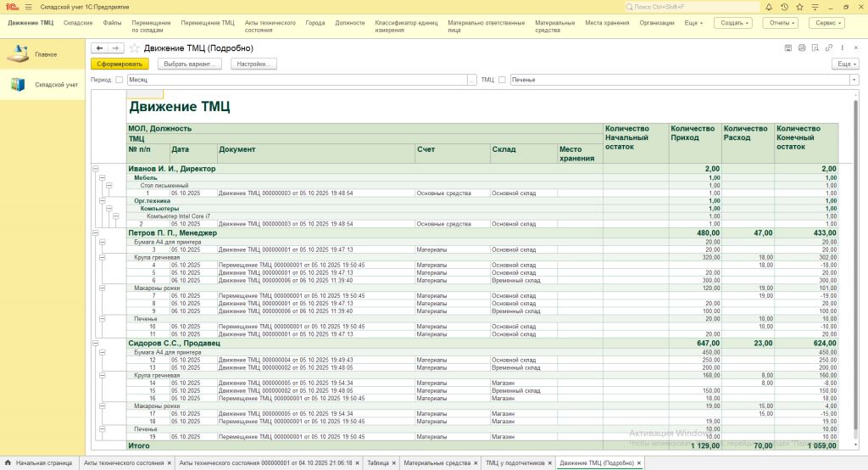This screenshot has height=470, width=868.
Task: Print the report with printer icon
Action: pos(802,48)
